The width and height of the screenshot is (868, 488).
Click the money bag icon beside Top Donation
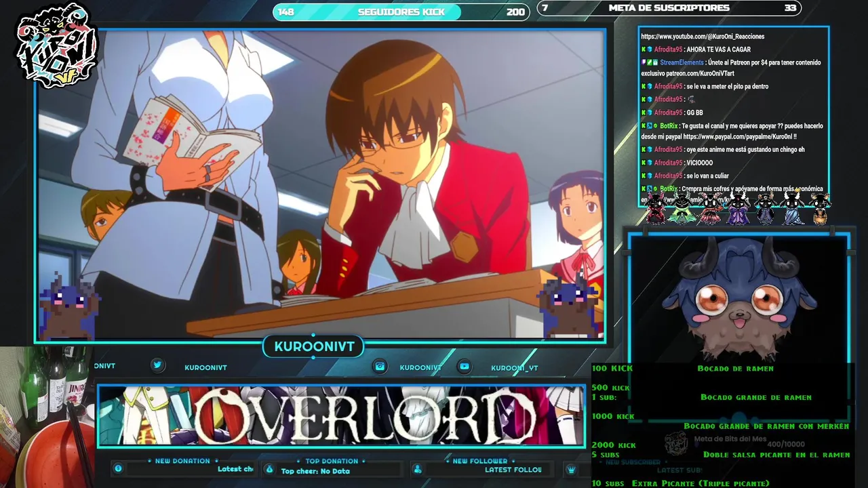(269, 469)
